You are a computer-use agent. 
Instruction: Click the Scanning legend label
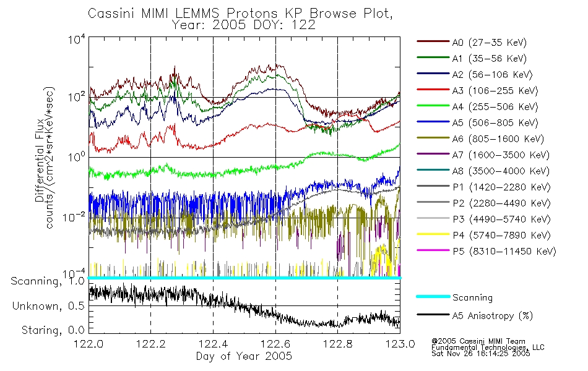point(472,297)
